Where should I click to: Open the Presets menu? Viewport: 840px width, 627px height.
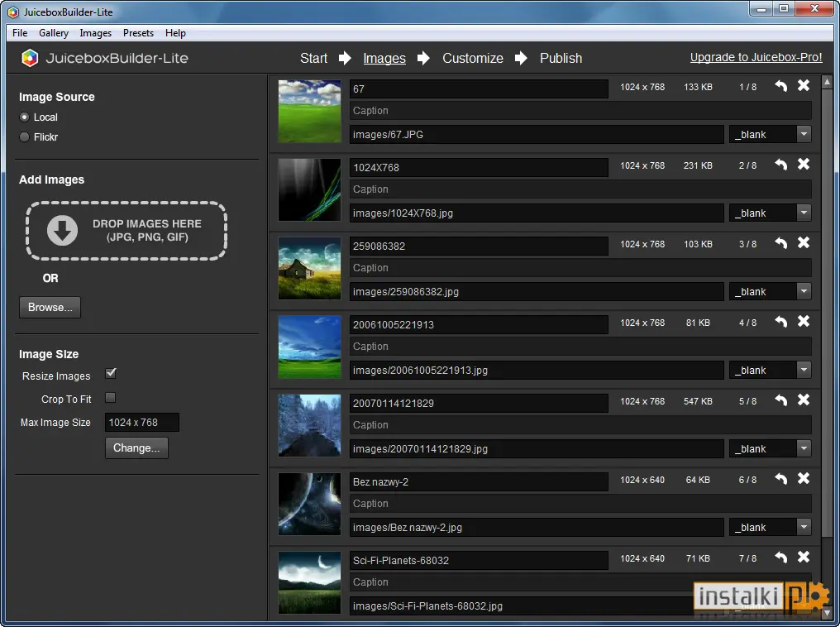tap(138, 33)
